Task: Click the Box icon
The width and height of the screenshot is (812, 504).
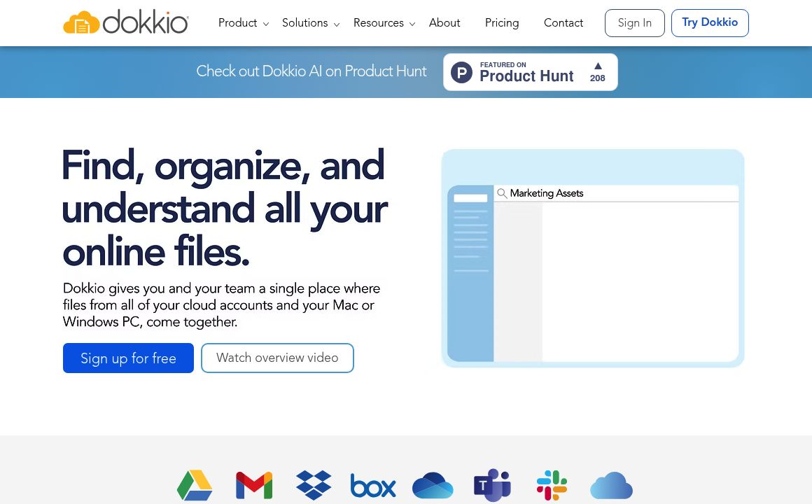Action: (x=373, y=485)
